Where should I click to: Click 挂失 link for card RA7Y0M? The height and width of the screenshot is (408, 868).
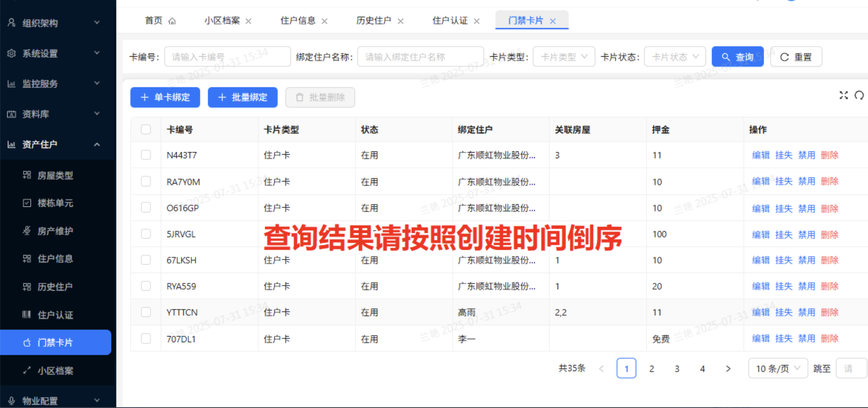pyautogui.click(x=783, y=182)
